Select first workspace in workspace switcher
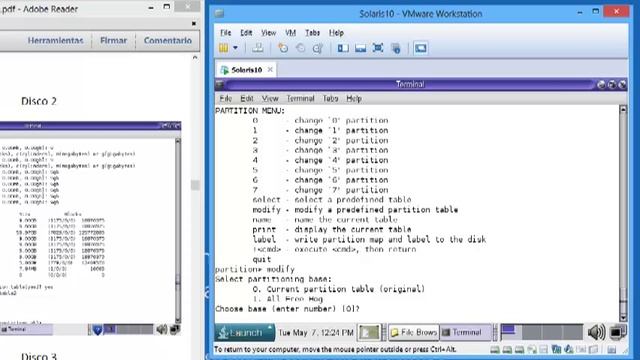This screenshot has height=360, width=640. pos(510,332)
